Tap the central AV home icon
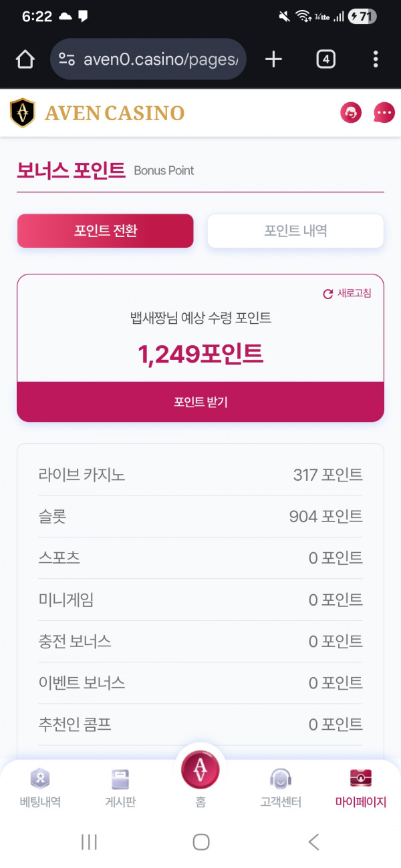 [200, 769]
